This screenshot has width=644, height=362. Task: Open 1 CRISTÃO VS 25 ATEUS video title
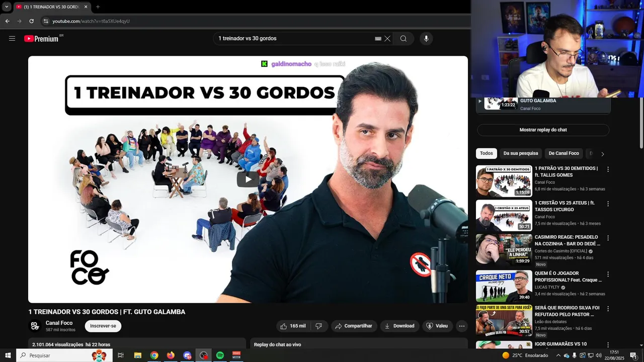pos(565,206)
